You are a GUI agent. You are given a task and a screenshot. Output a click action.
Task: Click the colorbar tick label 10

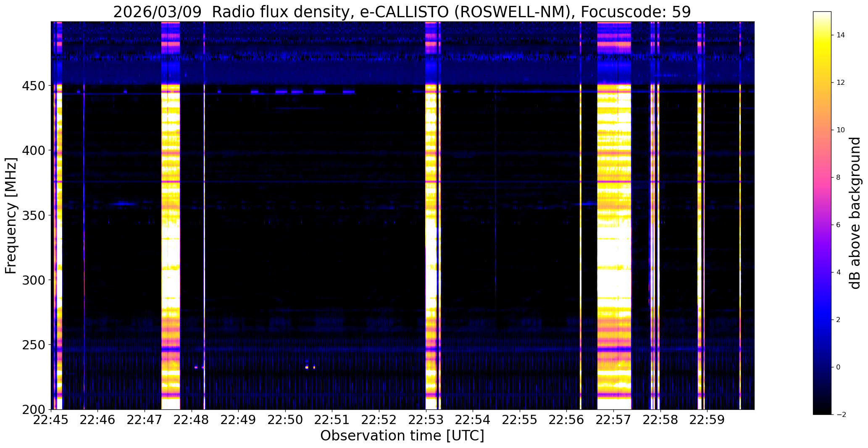(840, 130)
